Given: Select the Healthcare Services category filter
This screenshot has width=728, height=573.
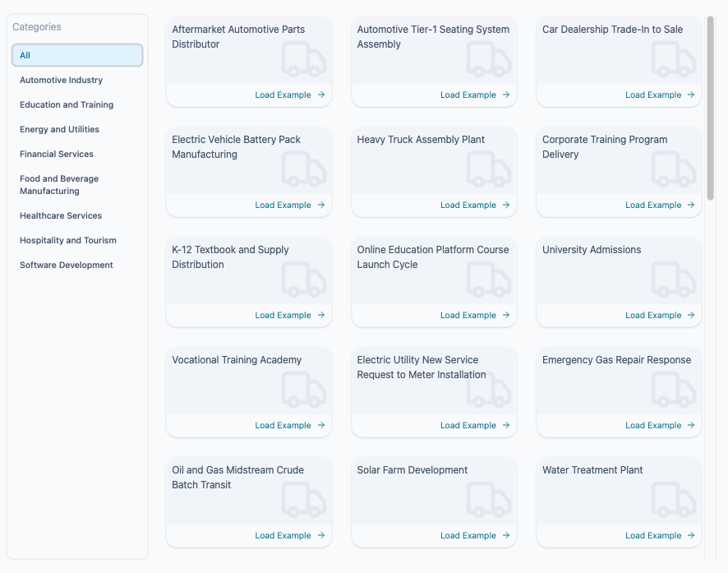Looking at the screenshot, I should tap(59, 215).
